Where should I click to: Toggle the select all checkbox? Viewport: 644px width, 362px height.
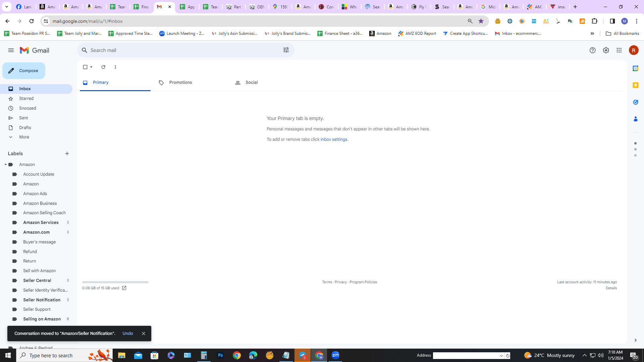click(x=85, y=67)
